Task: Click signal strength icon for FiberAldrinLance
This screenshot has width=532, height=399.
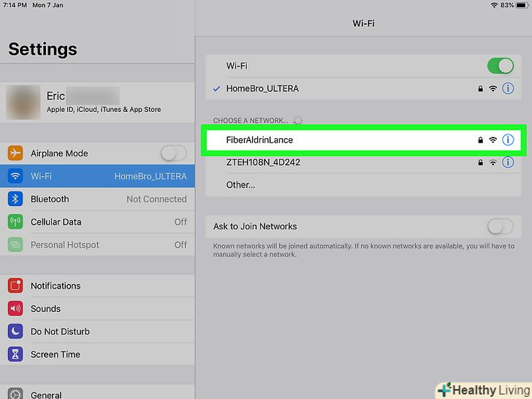Action: point(493,140)
